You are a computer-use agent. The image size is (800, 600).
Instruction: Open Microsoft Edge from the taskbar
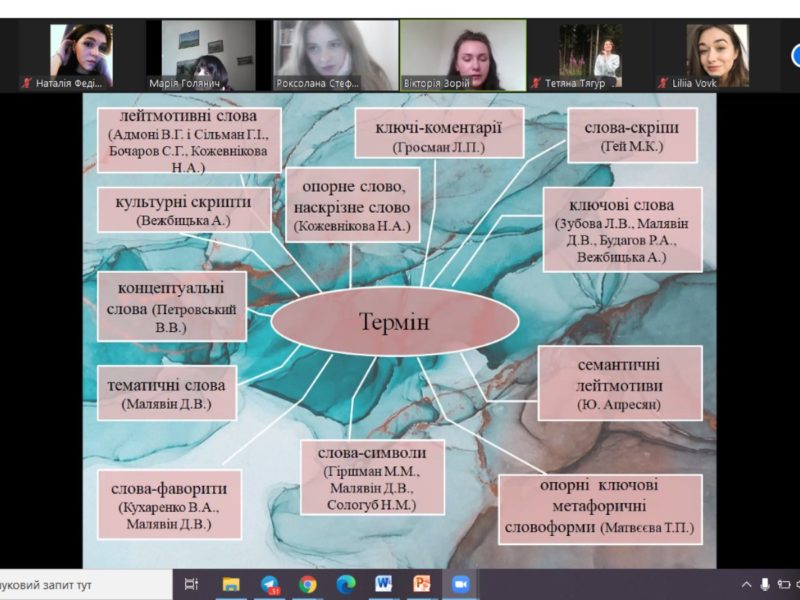[x=346, y=584]
